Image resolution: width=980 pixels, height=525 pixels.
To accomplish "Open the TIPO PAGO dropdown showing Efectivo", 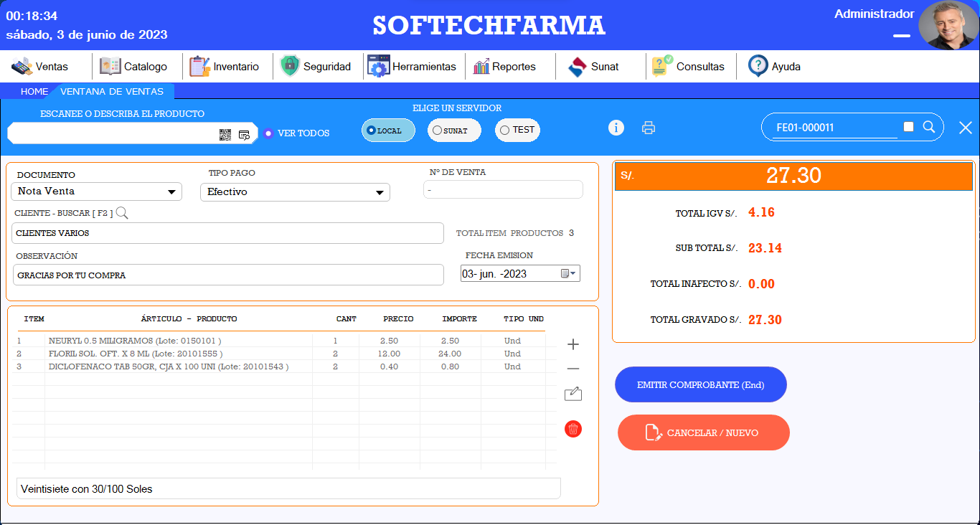I will (x=295, y=192).
